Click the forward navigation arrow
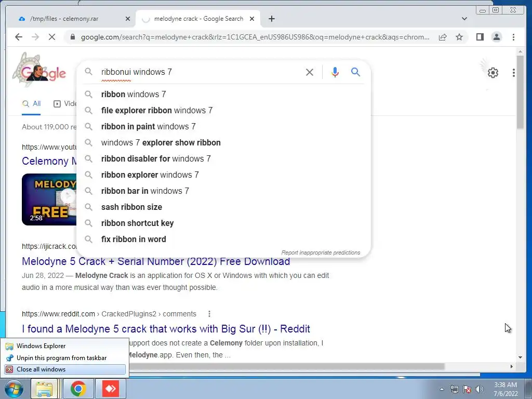 click(x=35, y=37)
